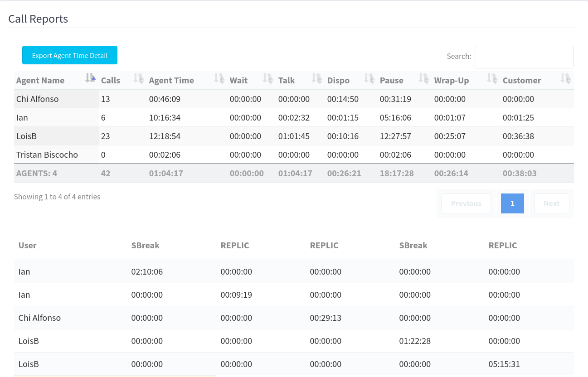Image resolution: width=588 pixels, height=377 pixels.
Task: Click LoisB's talk time 01:01:45
Action: point(294,136)
